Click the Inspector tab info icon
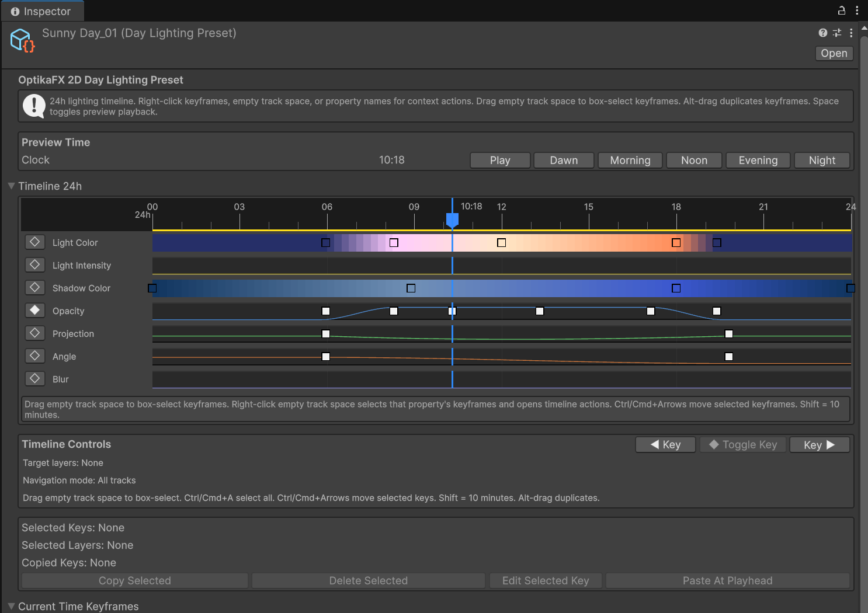The width and height of the screenshot is (868, 613). coord(15,12)
